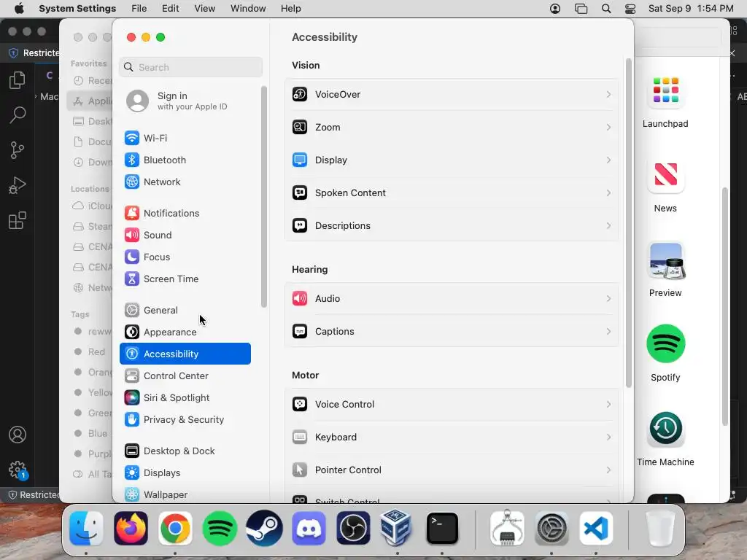
Task: Open the Zoom accessibility row
Action: click(452, 127)
